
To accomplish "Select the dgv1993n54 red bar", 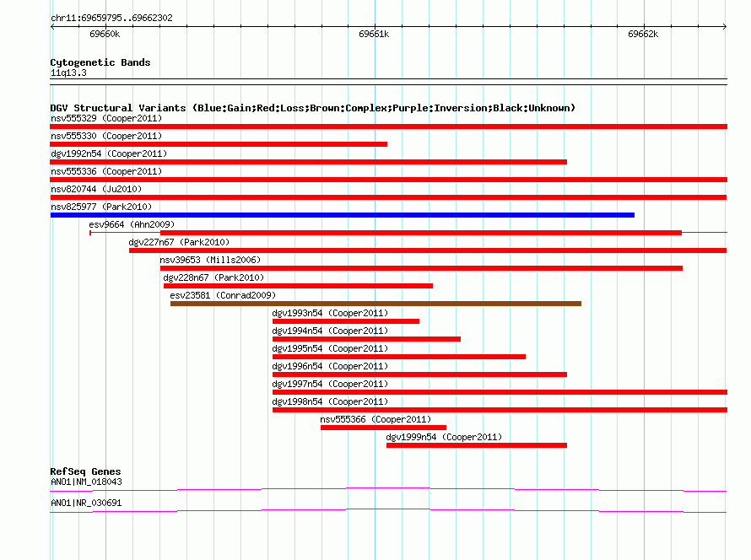I will click(x=346, y=321).
